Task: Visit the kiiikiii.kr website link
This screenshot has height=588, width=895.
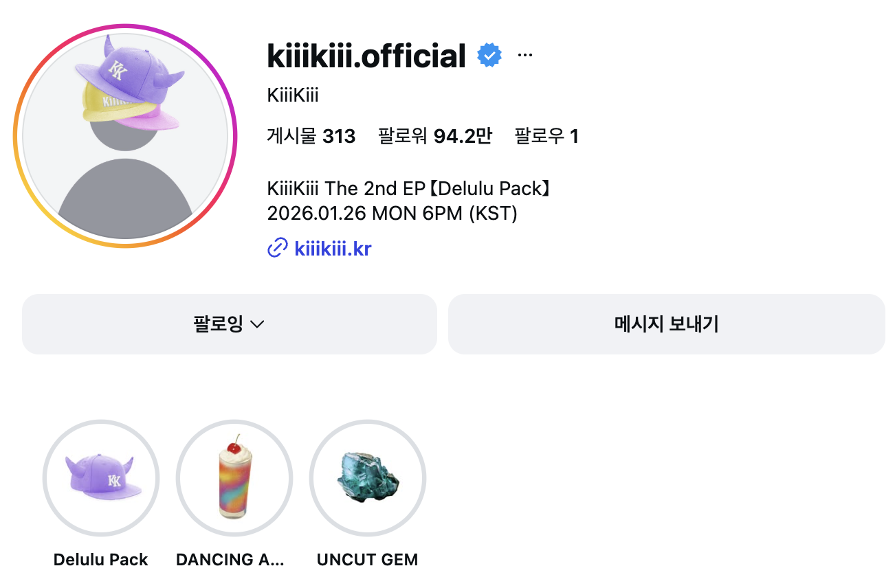Action: (x=333, y=248)
